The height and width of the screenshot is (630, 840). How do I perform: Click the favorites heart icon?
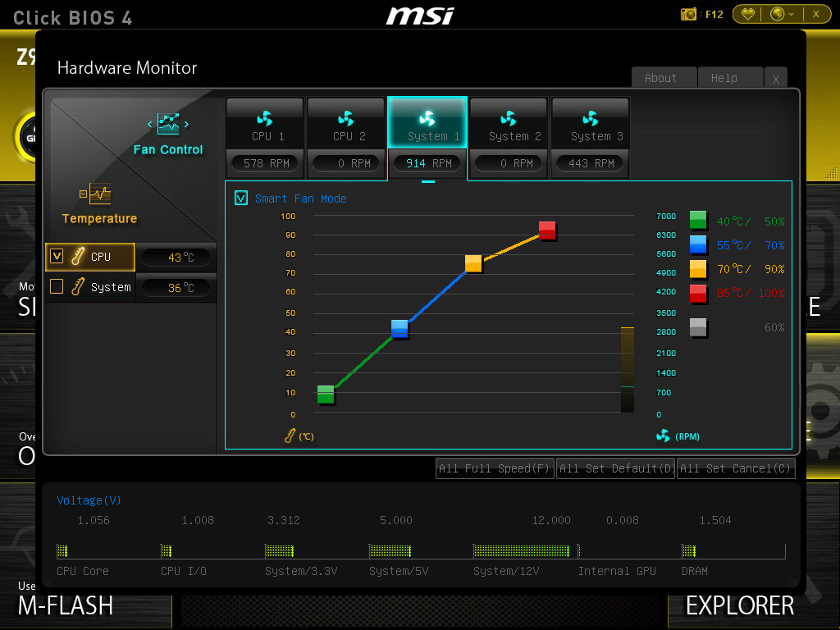pyautogui.click(x=747, y=14)
